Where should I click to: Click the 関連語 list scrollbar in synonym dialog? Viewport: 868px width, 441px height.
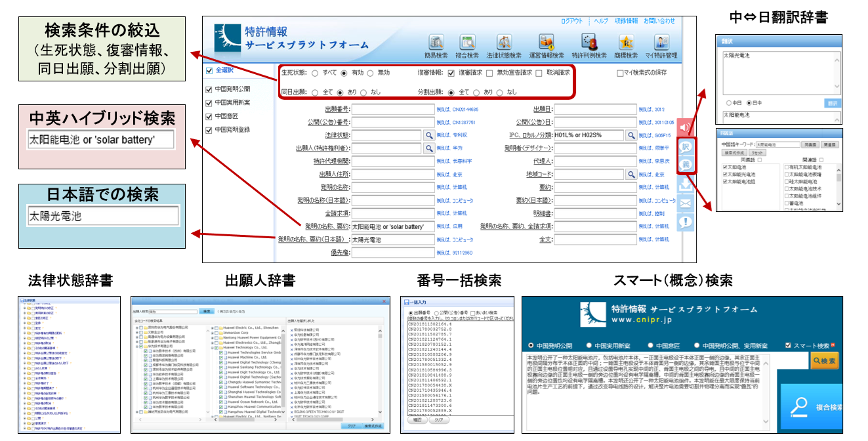pos(838,187)
